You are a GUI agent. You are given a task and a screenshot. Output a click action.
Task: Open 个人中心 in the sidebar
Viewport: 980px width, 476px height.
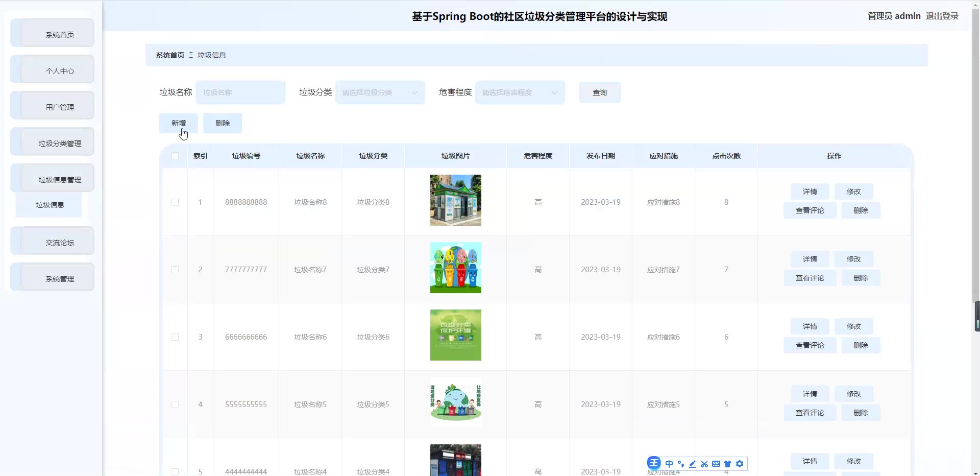click(x=53, y=69)
